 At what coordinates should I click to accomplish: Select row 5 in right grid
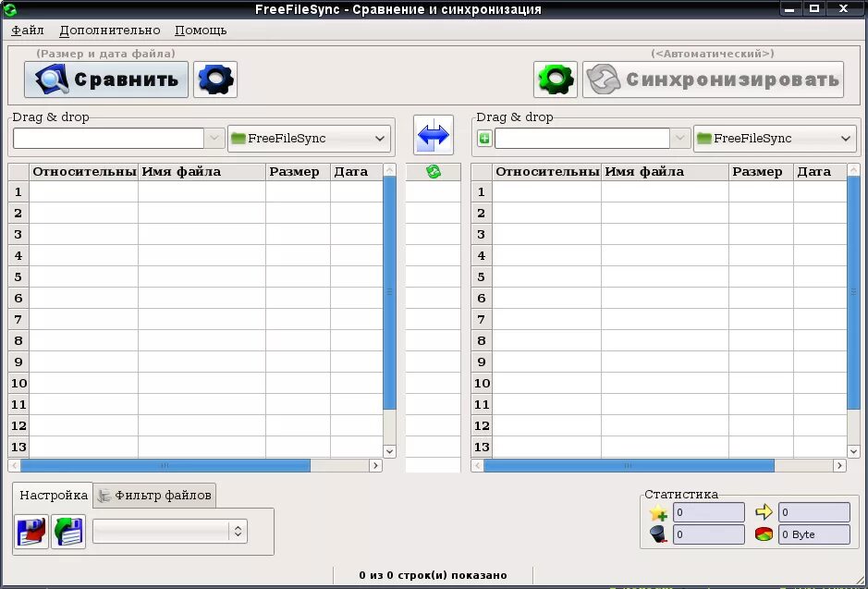[x=482, y=276]
